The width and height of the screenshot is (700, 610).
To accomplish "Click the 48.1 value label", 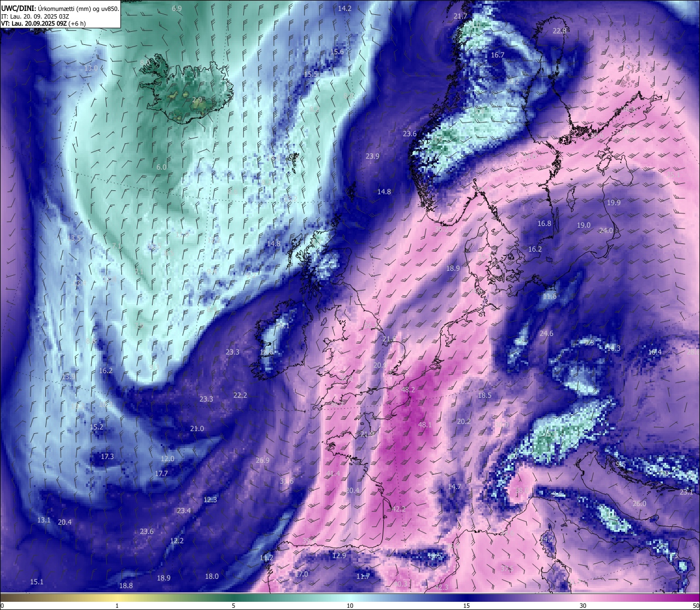I will pos(424,424).
